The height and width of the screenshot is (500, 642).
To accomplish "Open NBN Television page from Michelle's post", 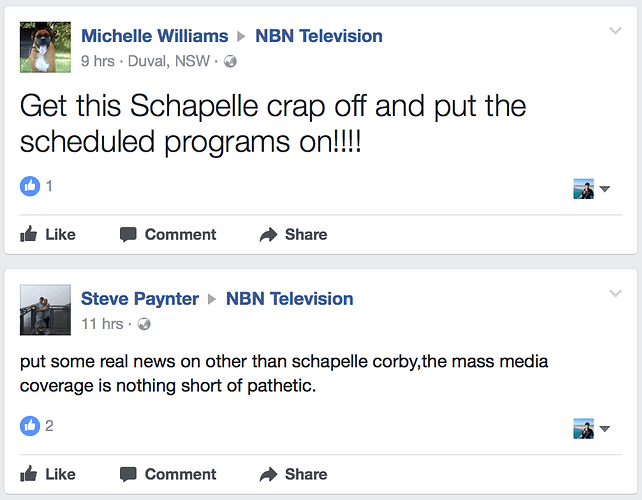I will coord(319,36).
